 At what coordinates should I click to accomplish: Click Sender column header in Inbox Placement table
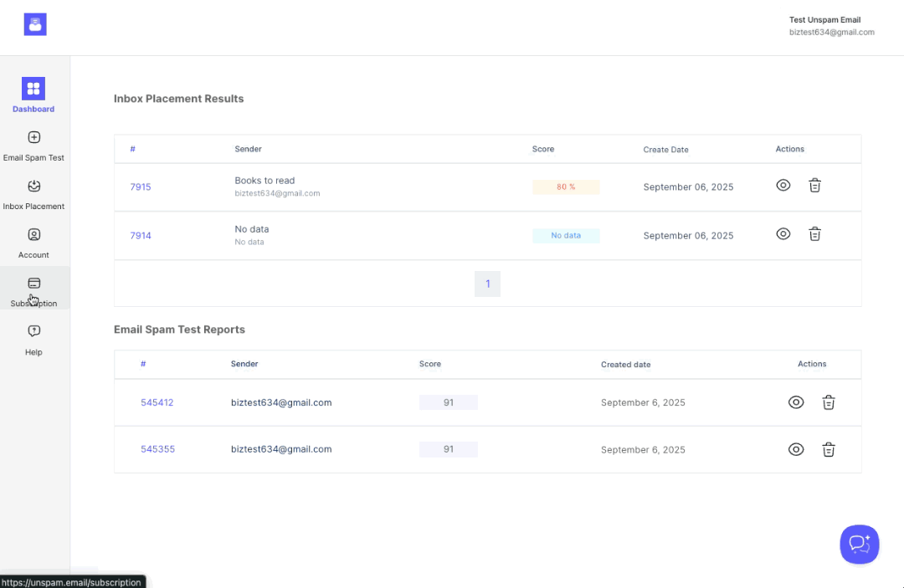pyautogui.click(x=248, y=149)
